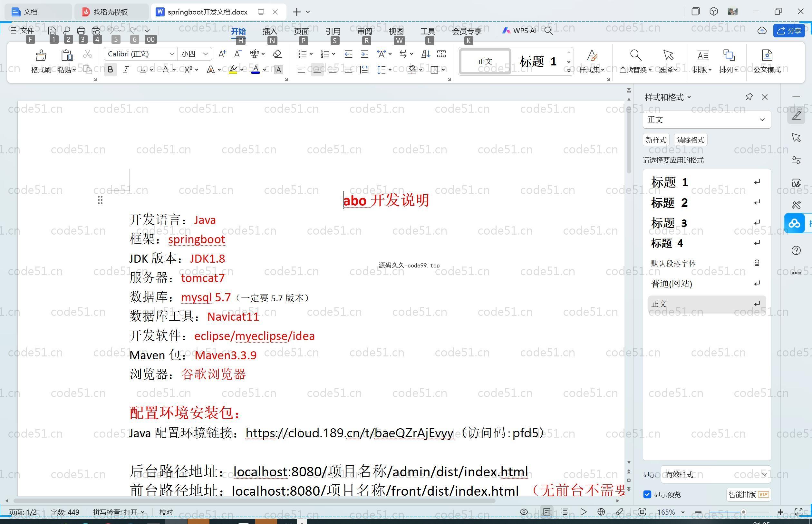Click the reading view eye icon in status bar
This screenshot has height=524, width=812.
[x=524, y=512]
